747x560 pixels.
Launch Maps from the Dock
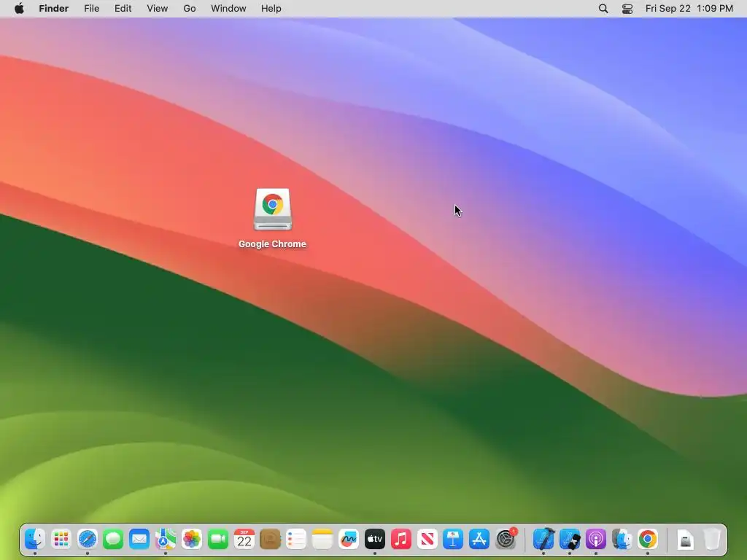(166, 539)
